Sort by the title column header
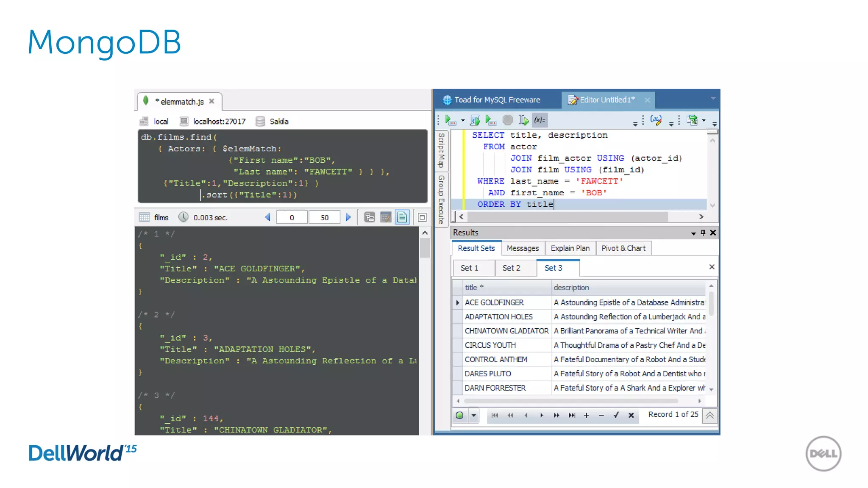The image size is (868, 488). pyautogui.click(x=507, y=288)
